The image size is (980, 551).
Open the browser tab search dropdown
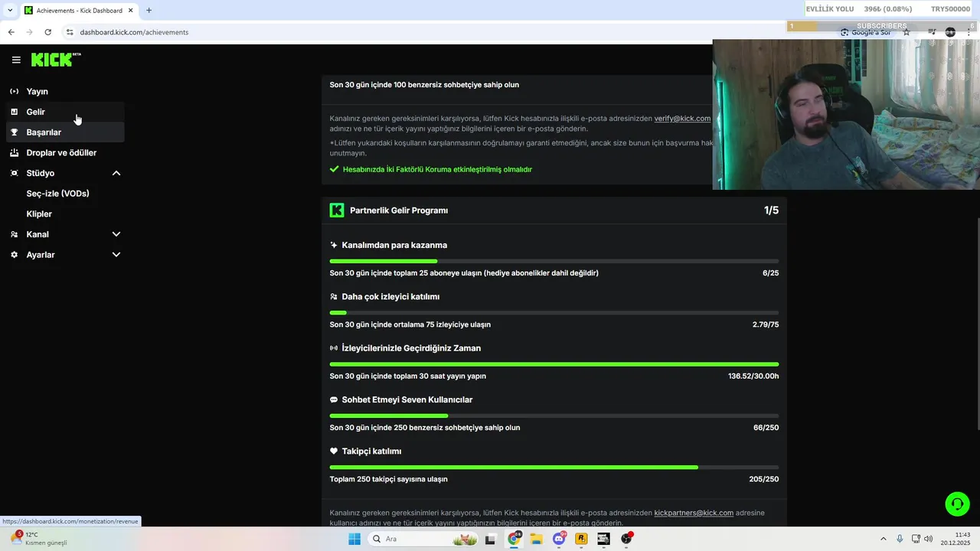pyautogui.click(x=10, y=11)
